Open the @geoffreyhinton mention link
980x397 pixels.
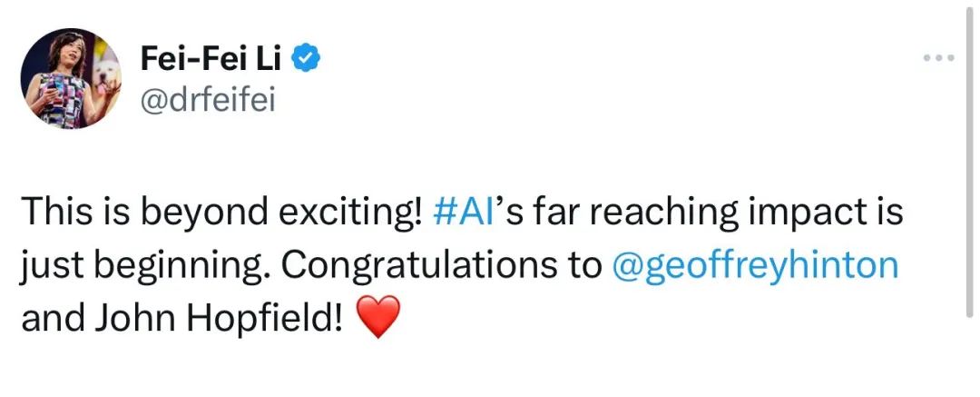coord(756,266)
